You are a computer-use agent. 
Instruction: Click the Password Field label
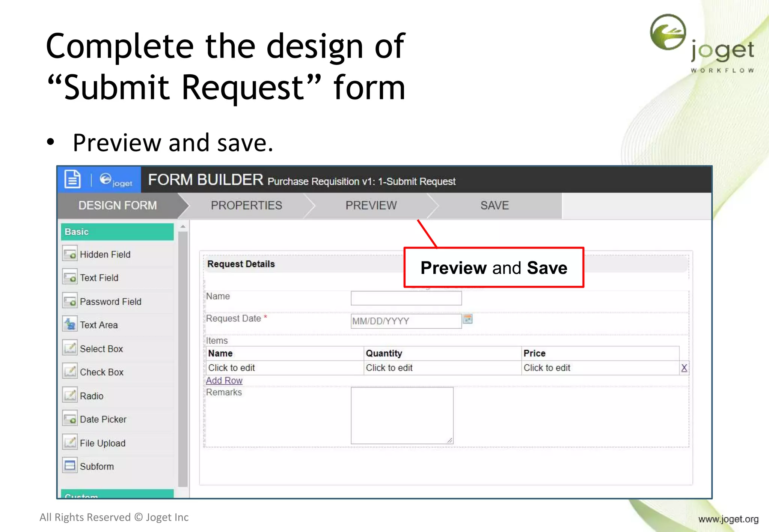coord(111,302)
